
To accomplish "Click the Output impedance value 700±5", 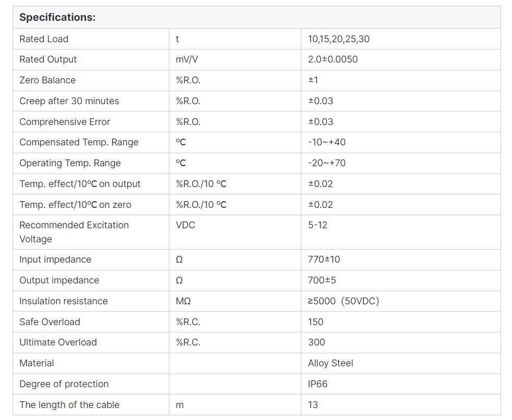I will point(322,280).
